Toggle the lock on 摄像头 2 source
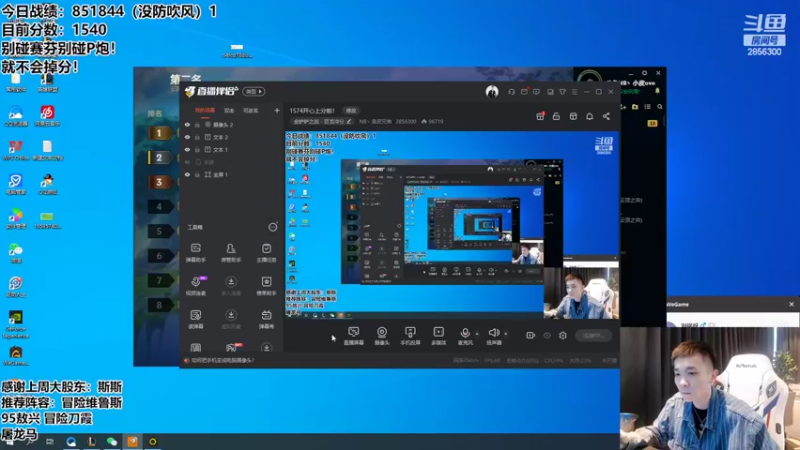 pyautogui.click(x=197, y=124)
